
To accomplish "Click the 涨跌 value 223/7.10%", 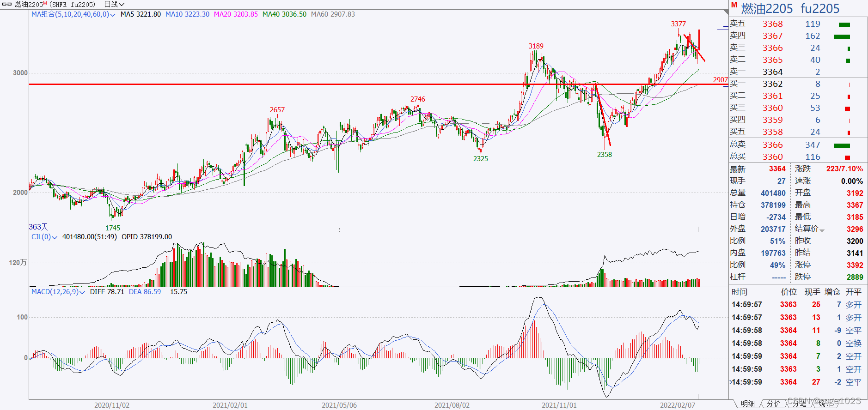I will click(x=845, y=169).
